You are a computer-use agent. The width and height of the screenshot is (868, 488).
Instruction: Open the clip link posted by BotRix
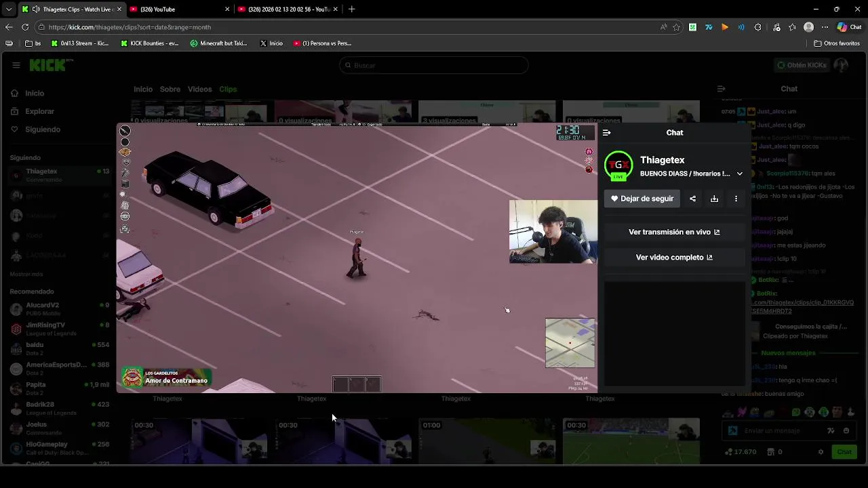pos(802,307)
